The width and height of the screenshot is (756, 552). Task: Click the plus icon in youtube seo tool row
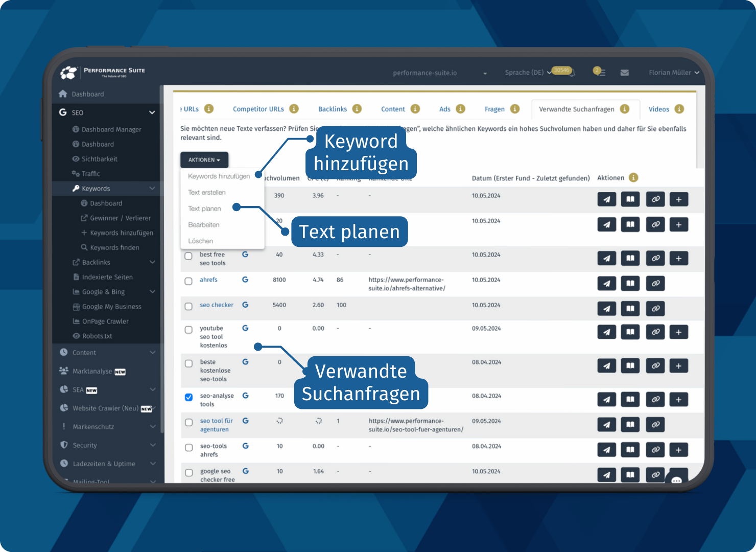click(678, 332)
